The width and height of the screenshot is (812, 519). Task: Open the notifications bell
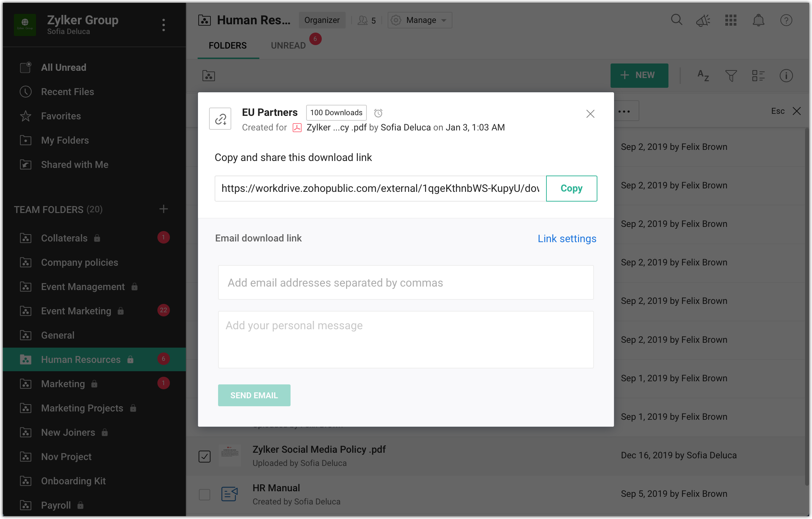[x=758, y=20]
